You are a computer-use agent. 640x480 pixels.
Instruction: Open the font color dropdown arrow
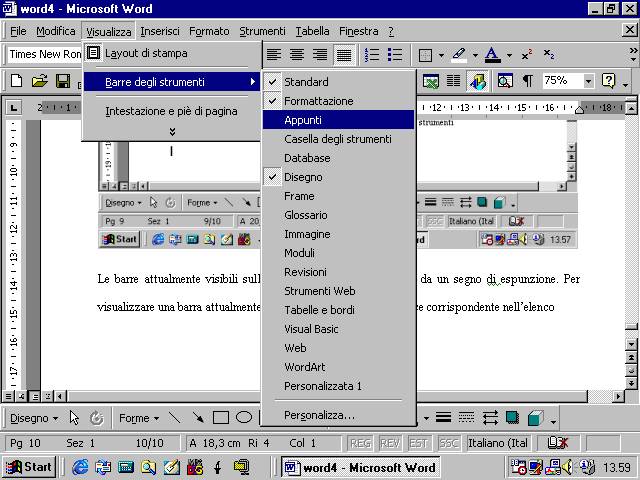click(x=509, y=55)
